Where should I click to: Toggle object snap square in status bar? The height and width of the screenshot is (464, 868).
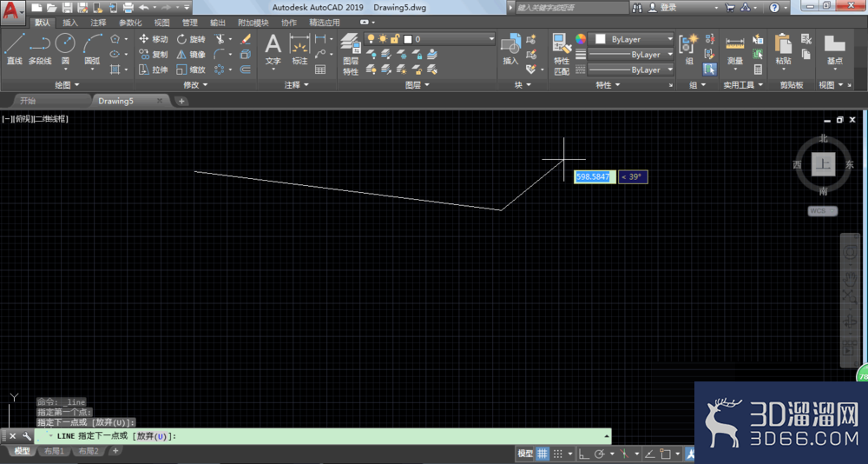[x=665, y=454]
